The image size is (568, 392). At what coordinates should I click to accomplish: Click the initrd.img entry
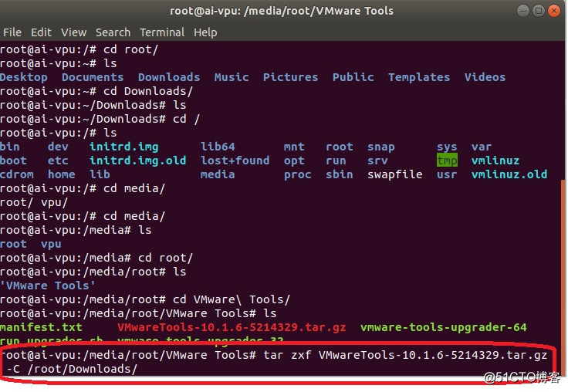(124, 147)
